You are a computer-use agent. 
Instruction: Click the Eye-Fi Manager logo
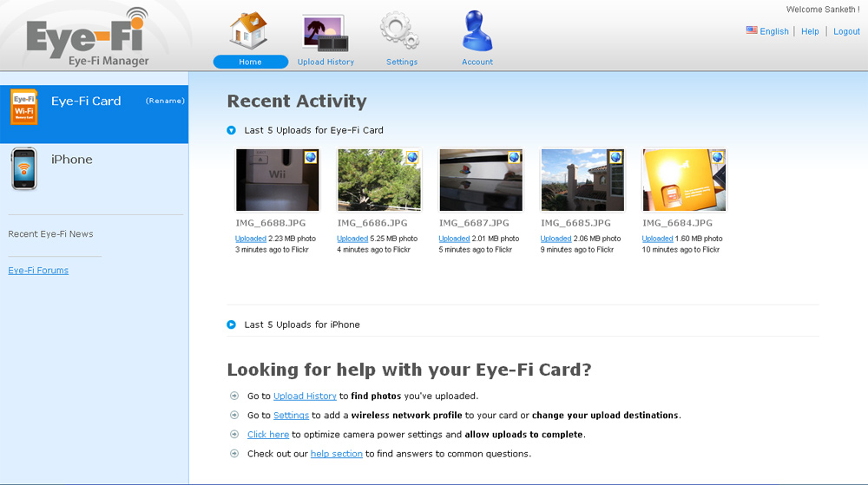pos(88,37)
